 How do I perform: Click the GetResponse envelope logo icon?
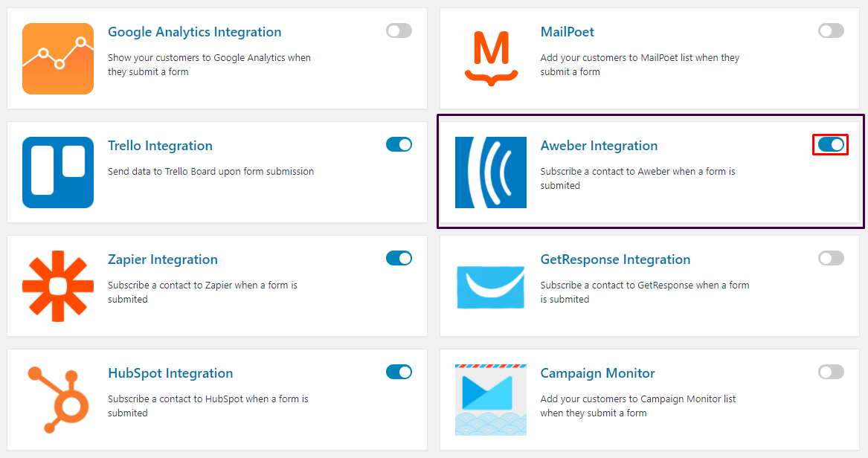pos(490,286)
